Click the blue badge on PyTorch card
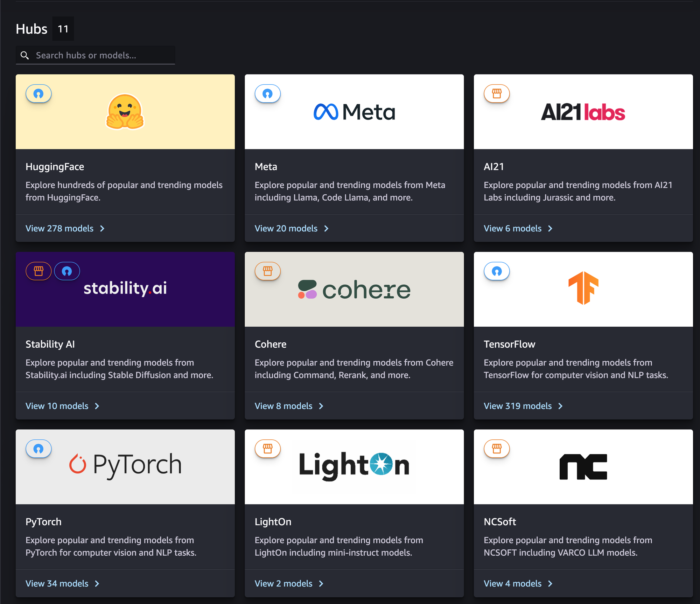 coord(38,449)
